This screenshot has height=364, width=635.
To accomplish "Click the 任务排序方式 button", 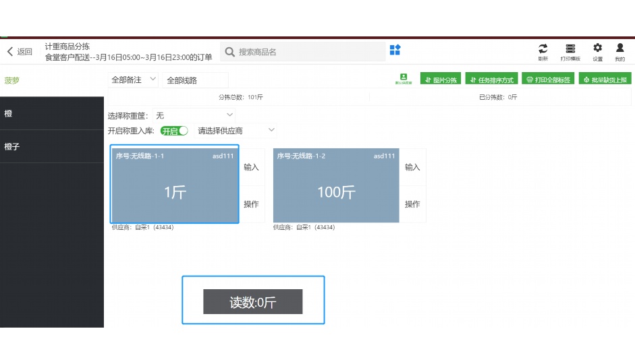I will point(492,80).
